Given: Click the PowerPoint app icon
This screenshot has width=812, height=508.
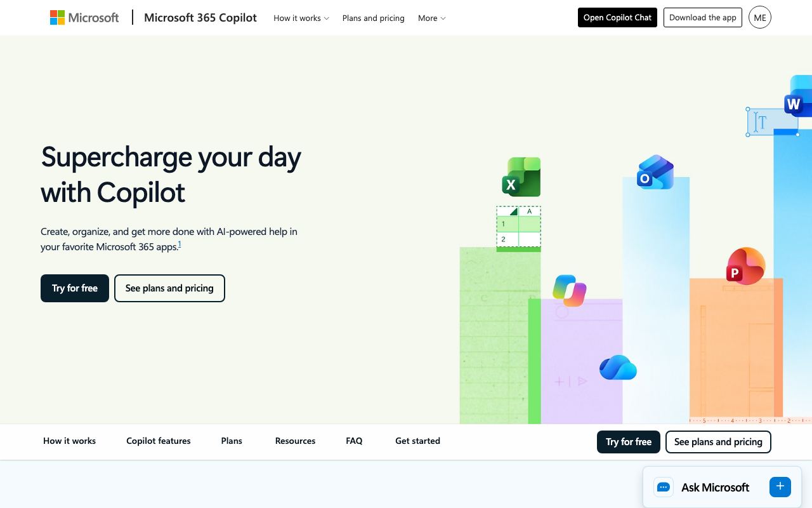Looking at the screenshot, I should point(746,266).
